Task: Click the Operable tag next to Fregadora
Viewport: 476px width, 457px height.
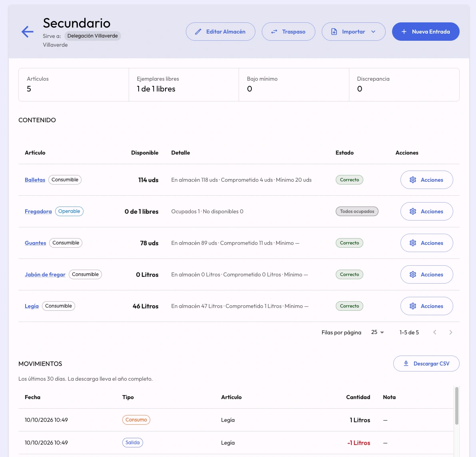Action: tap(69, 211)
